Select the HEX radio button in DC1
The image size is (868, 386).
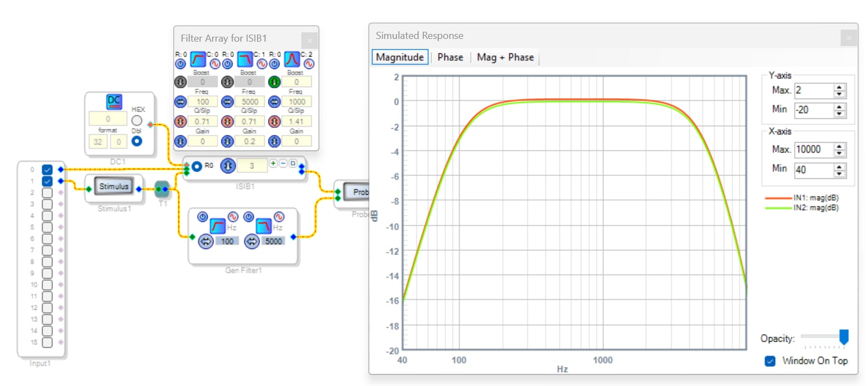pyautogui.click(x=137, y=120)
